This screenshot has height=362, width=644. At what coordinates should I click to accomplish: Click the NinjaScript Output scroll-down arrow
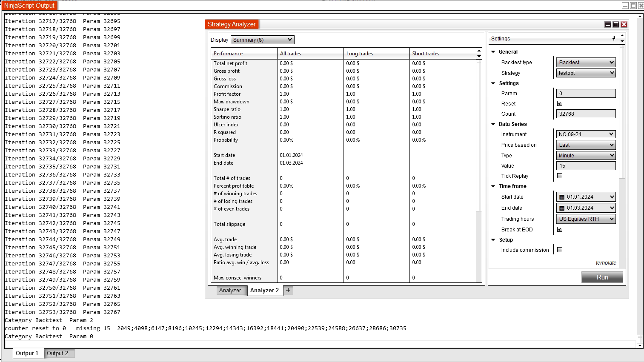coord(640,346)
